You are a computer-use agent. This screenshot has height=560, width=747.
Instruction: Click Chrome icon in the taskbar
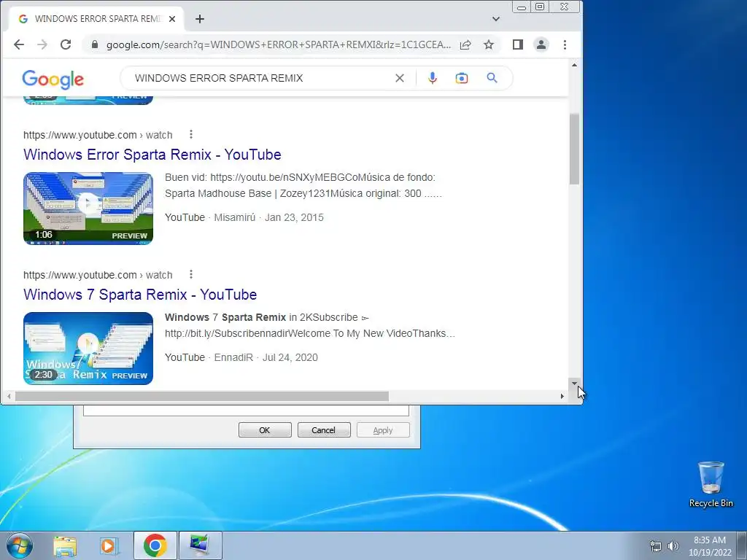tap(155, 545)
